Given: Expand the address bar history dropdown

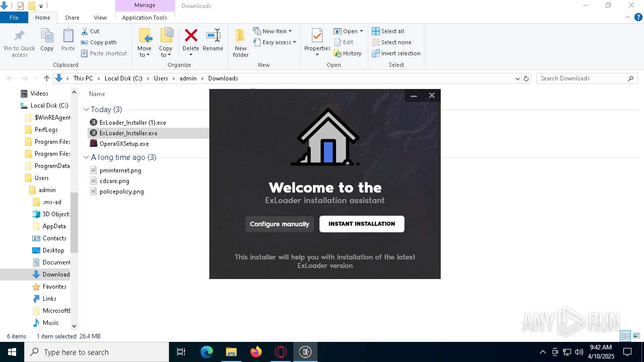Looking at the screenshot, I should pyautogui.click(x=517, y=78).
